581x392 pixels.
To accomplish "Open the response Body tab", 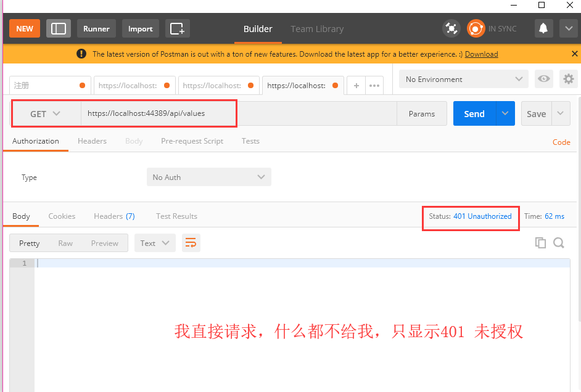I will (x=21, y=216).
